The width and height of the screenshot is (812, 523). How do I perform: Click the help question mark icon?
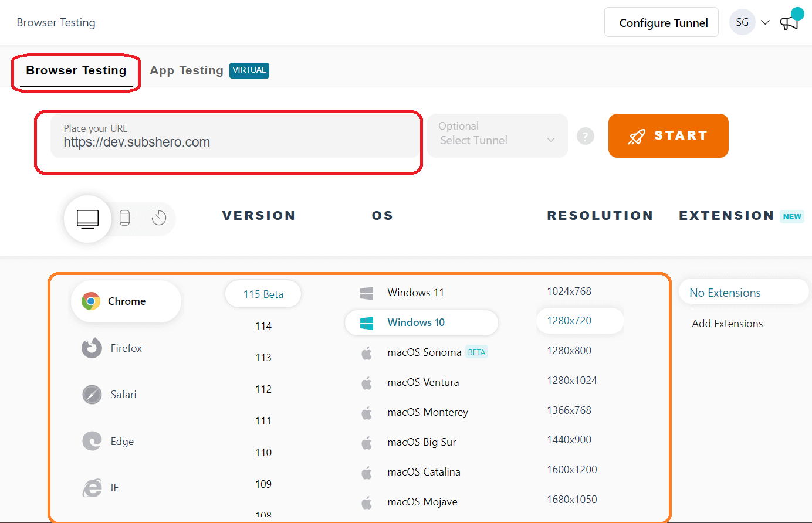(585, 136)
